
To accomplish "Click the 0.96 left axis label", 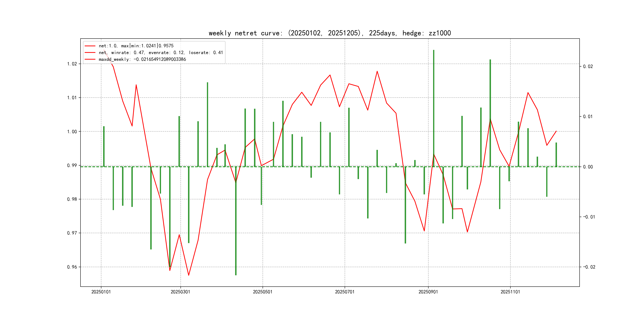I will click(x=72, y=267).
